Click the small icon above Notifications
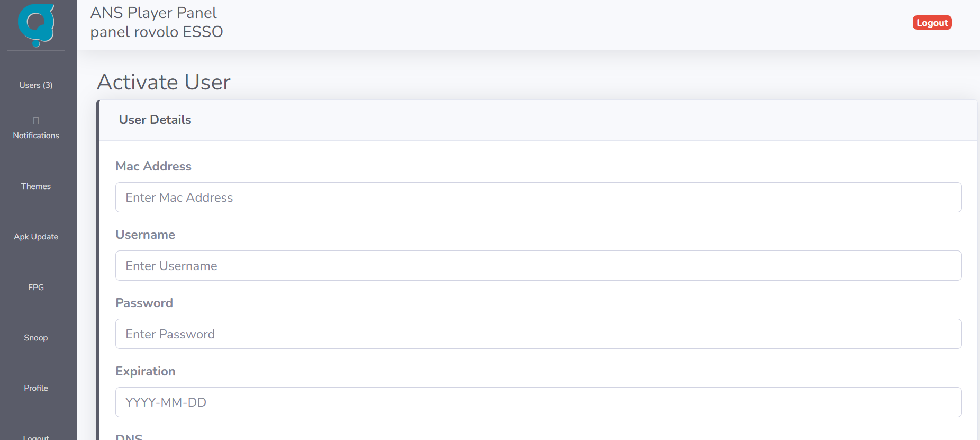Viewport: 980px width, 440px height. click(x=36, y=121)
